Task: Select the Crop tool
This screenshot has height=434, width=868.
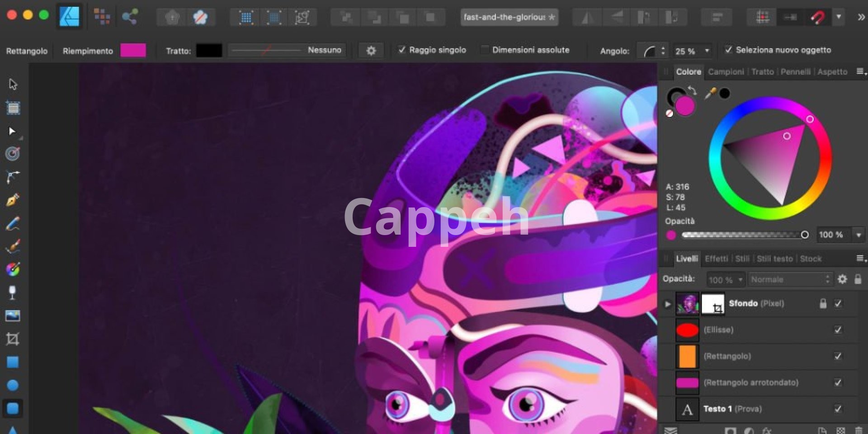Action: pos(13,339)
